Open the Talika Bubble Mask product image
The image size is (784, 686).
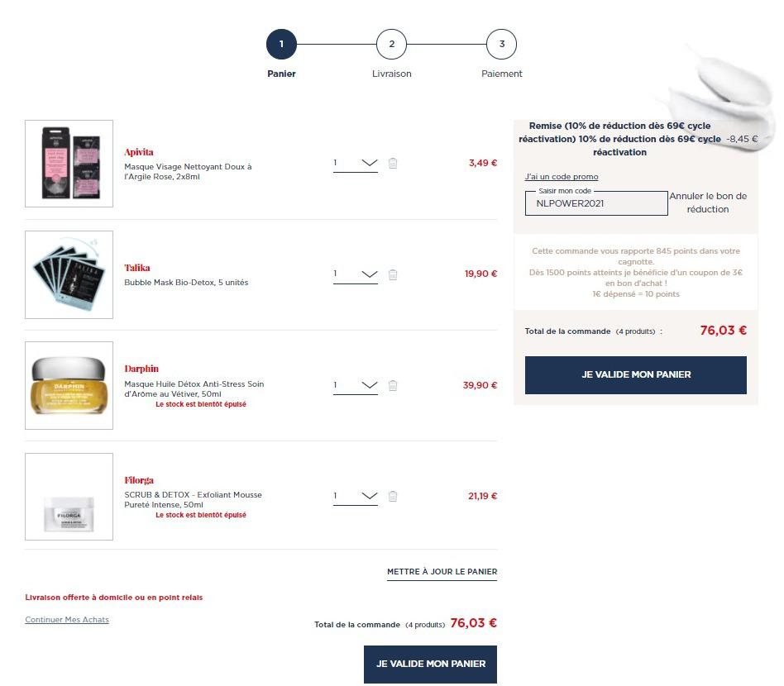[x=69, y=274]
